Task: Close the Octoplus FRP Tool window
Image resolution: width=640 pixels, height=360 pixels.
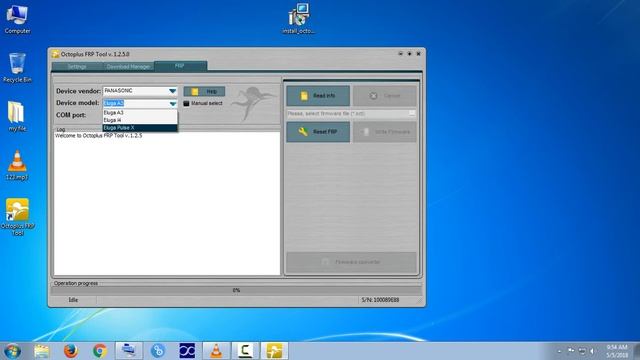Action: [x=418, y=54]
